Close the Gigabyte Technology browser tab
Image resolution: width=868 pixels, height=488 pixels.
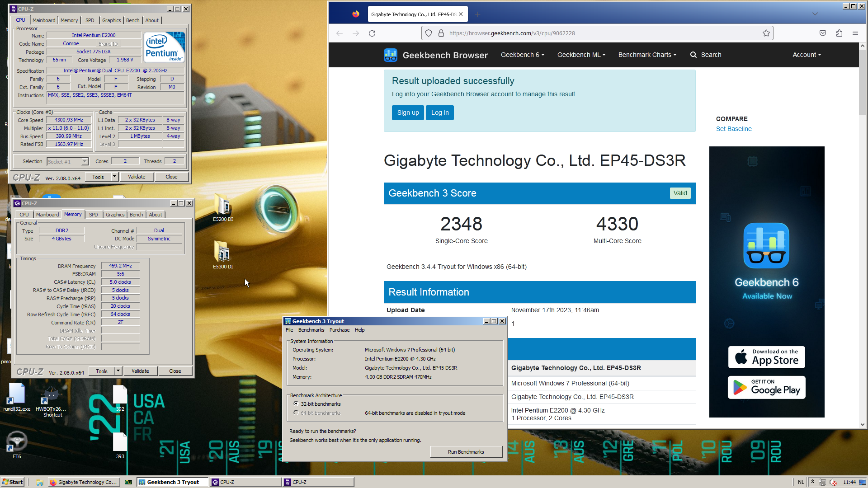click(461, 14)
